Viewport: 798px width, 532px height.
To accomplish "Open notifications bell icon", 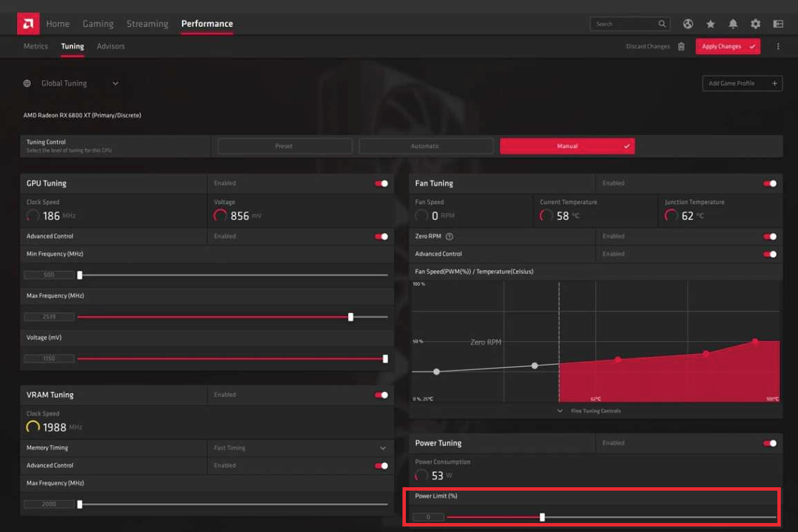I will (733, 23).
